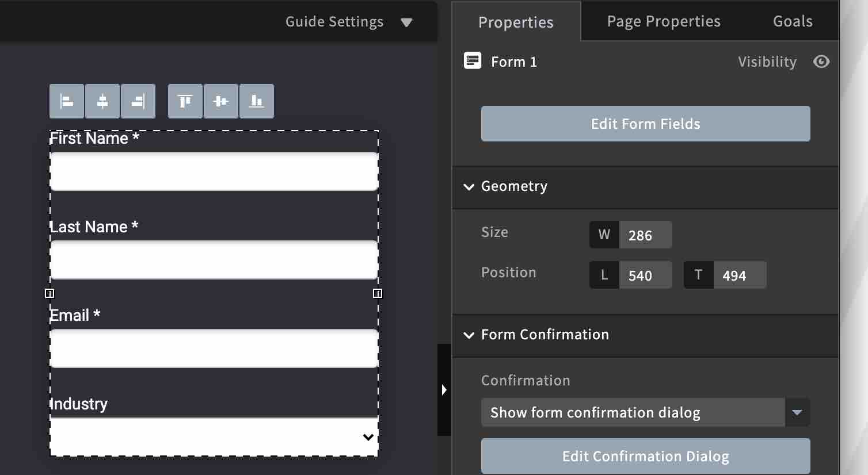Select the align bottom icon
Viewport: 868px width, 475px height.
click(256, 101)
